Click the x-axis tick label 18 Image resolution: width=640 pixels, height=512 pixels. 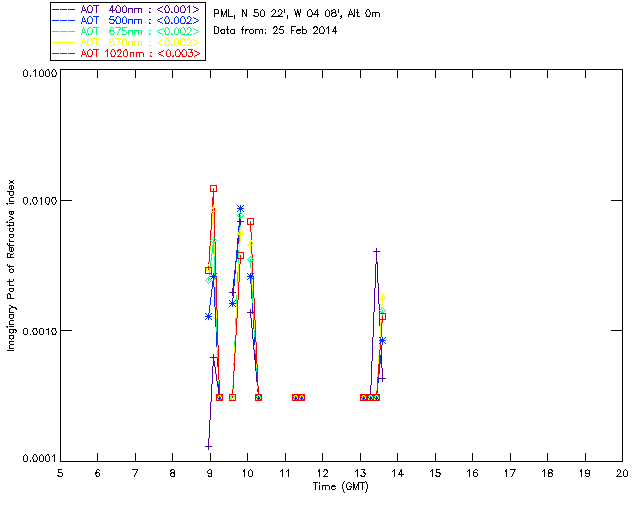click(548, 473)
